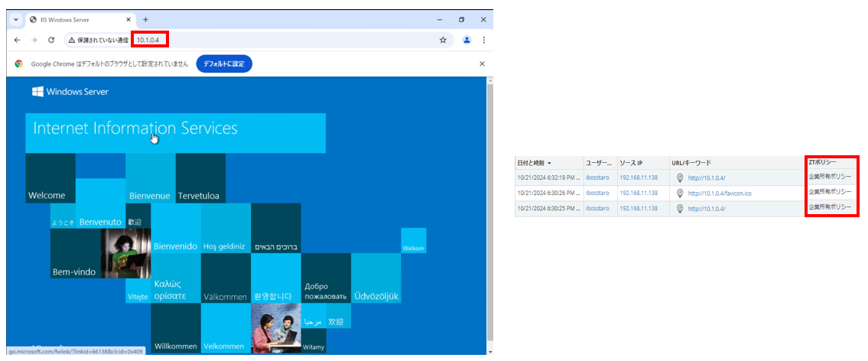Open ibosstaro link in 6:32:18 row
The width and height of the screenshot is (868, 361).
coord(597,177)
